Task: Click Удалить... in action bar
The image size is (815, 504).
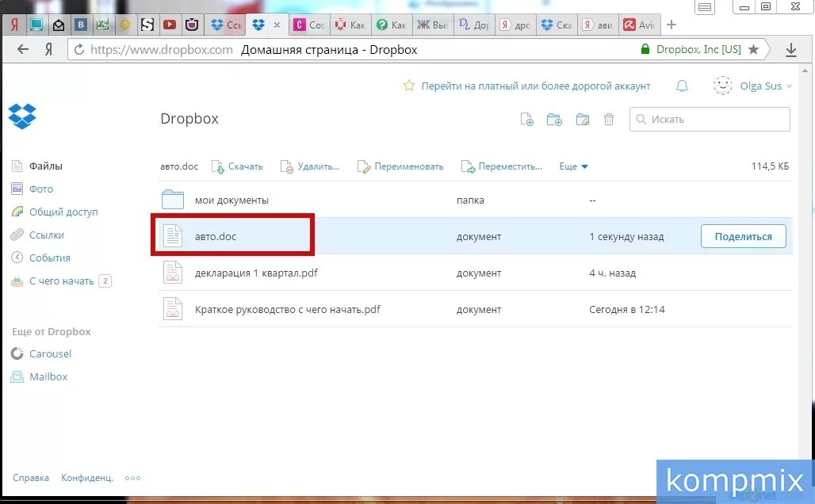Action: click(x=310, y=166)
